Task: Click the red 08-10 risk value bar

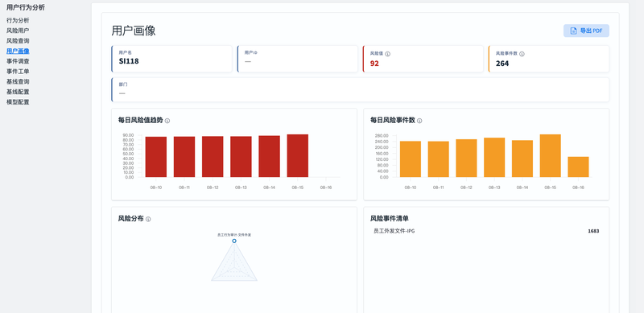Action: click(x=156, y=157)
